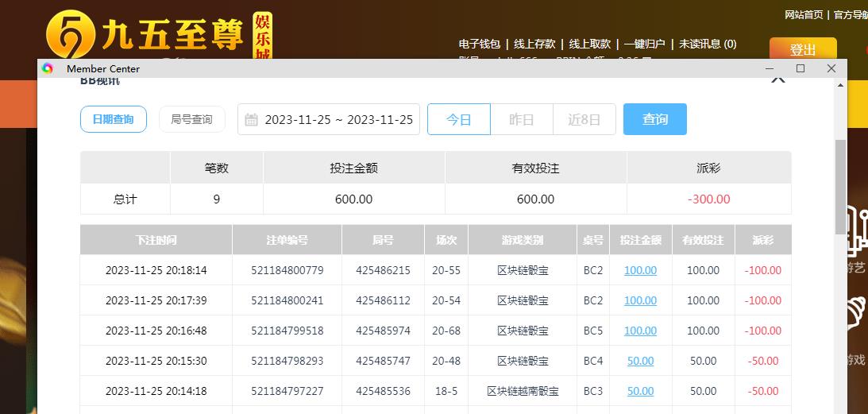Click table number BC4 cell

[x=593, y=361]
